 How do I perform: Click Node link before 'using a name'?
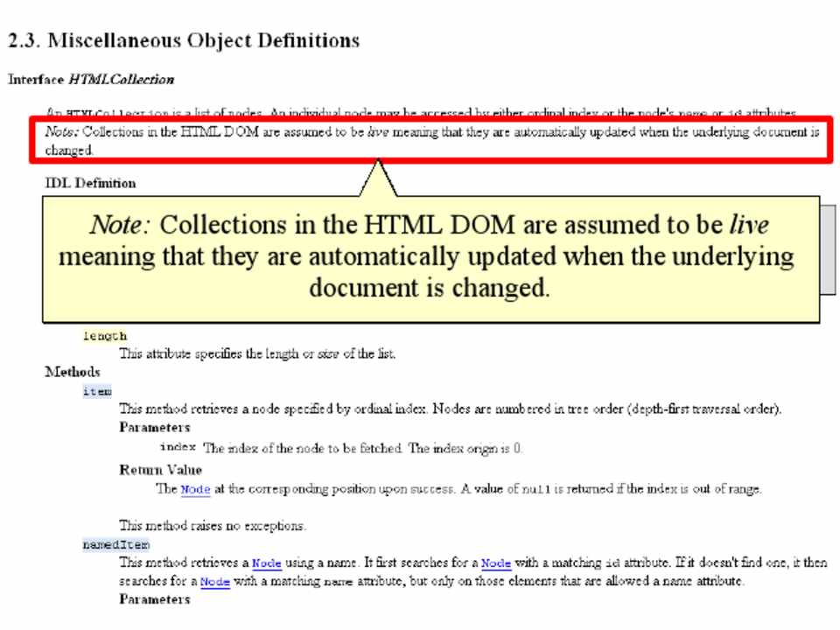pos(267,563)
